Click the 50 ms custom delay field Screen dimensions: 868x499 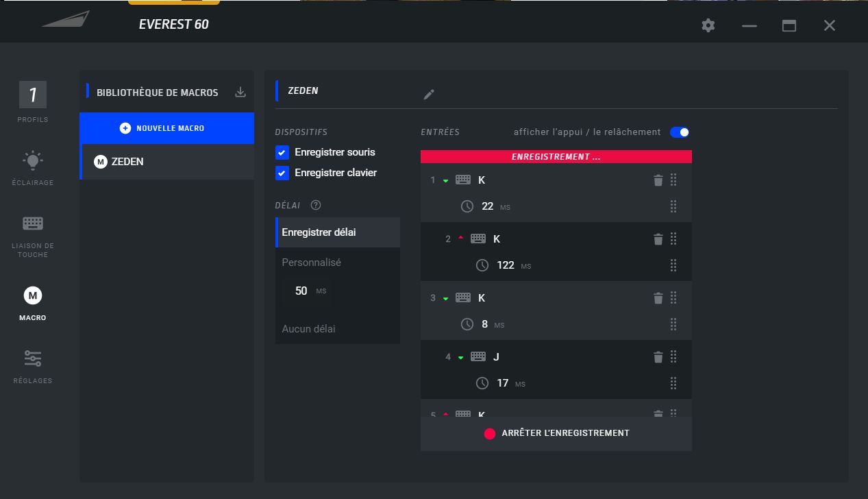(301, 291)
